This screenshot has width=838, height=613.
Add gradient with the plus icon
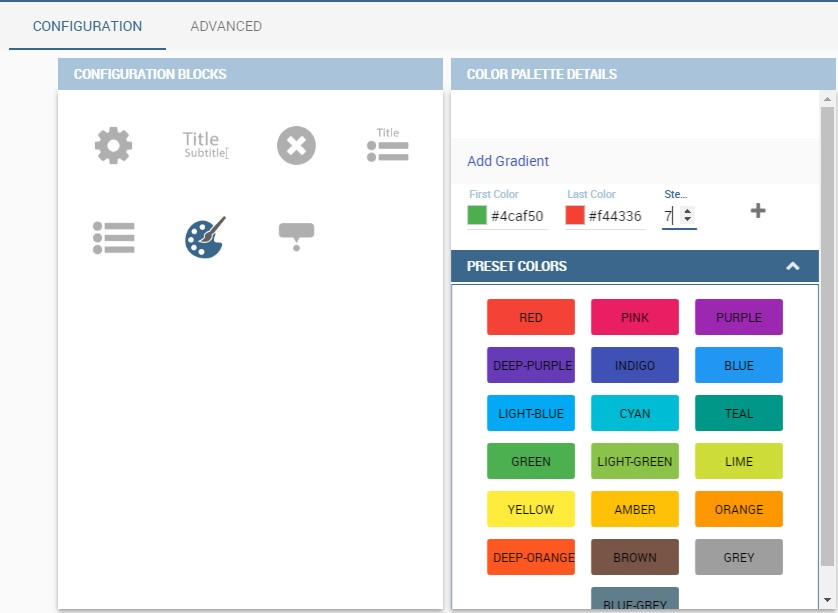click(758, 211)
